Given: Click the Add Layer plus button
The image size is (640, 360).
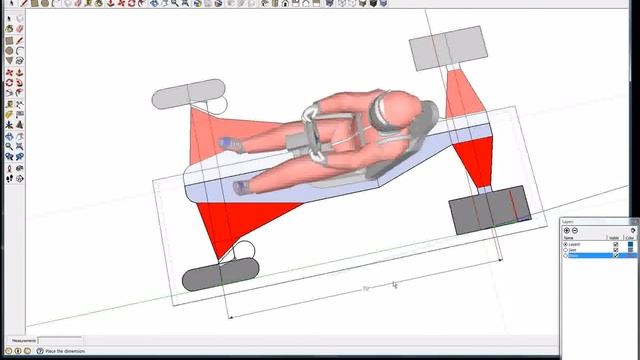Looking at the screenshot, I should 567,231.
